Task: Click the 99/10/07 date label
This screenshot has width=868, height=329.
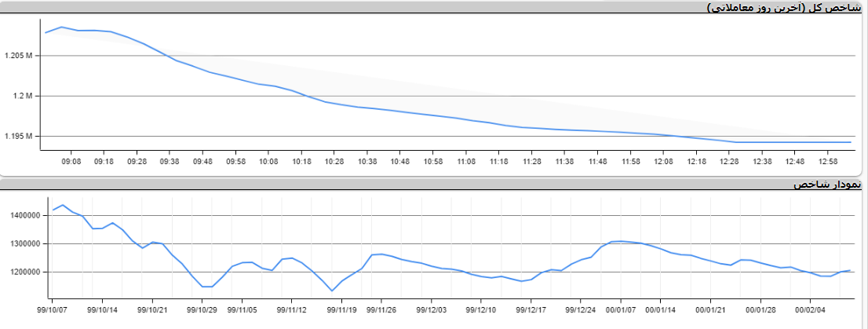Action: 53,310
